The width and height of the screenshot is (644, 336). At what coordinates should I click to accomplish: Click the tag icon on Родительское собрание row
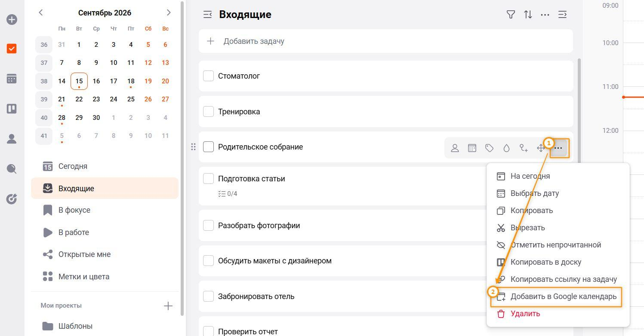[x=489, y=148]
